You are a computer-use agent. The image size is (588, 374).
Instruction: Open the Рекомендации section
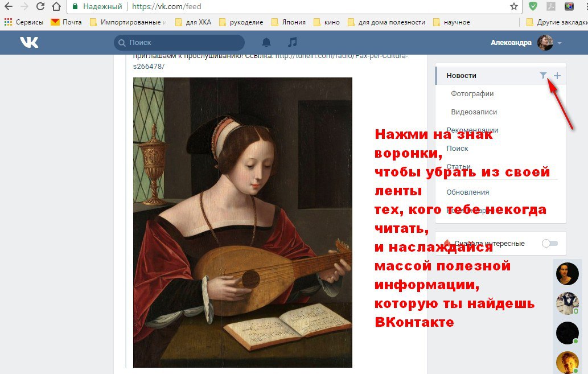(472, 130)
